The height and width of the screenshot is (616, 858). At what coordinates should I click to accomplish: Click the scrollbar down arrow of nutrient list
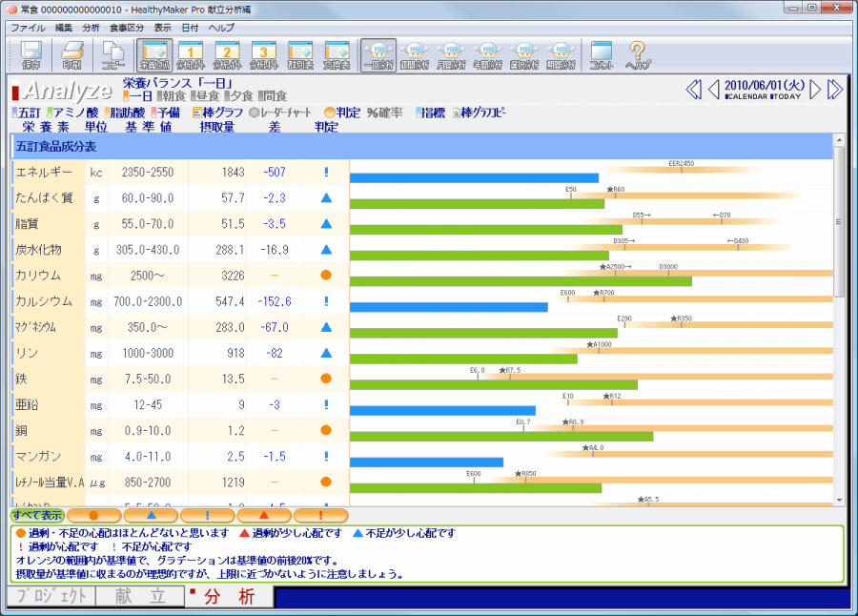coord(839,500)
